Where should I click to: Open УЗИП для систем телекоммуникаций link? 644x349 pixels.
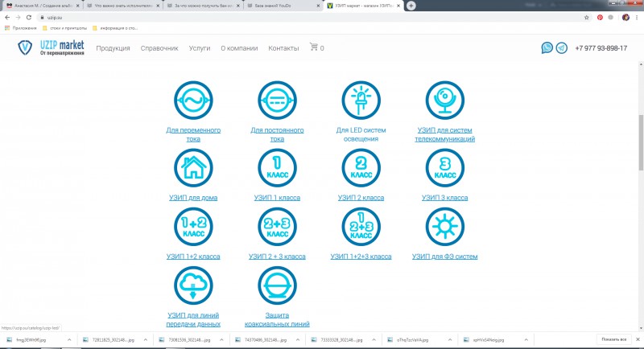click(445, 134)
